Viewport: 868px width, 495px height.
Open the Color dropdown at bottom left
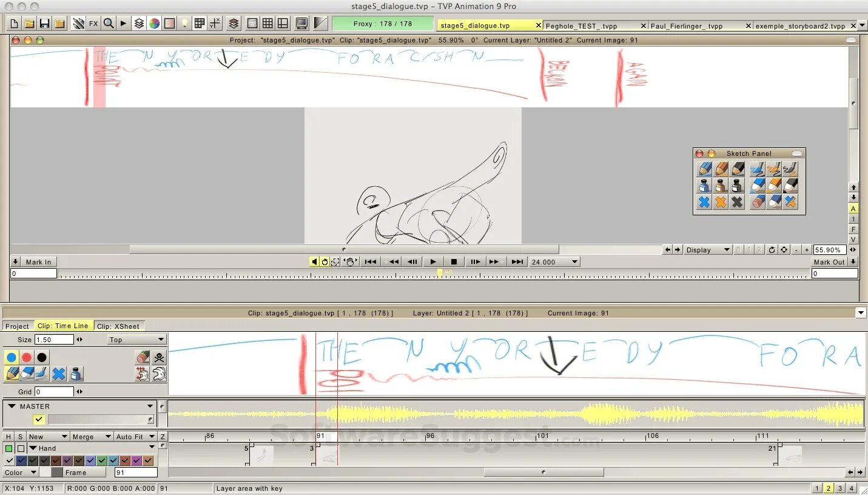(20, 473)
